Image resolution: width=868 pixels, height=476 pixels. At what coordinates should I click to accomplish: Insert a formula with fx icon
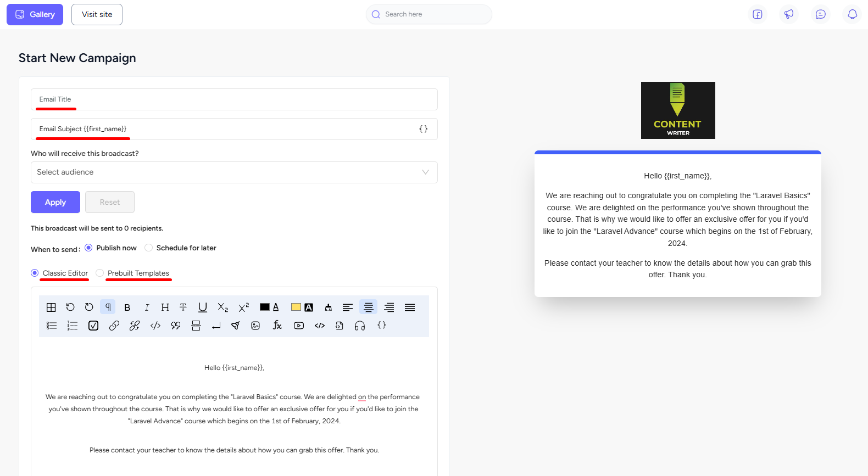pyautogui.click(x=277, y=326)
